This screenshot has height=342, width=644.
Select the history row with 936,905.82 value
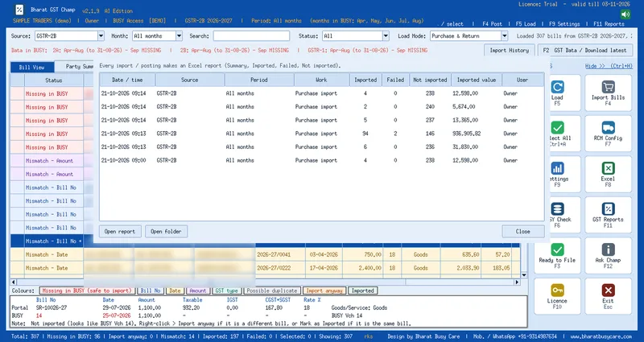321,134
